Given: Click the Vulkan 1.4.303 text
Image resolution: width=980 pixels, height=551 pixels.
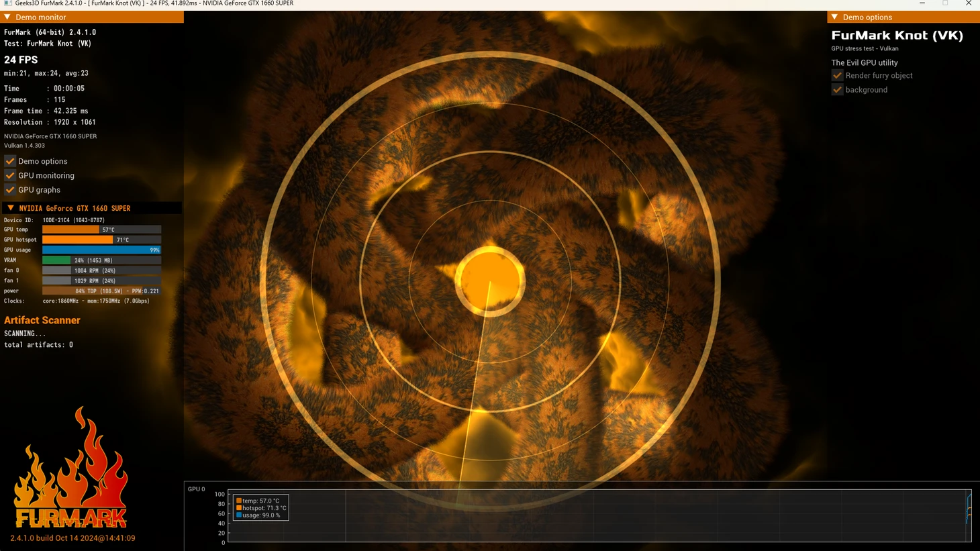Looking at the screenshot, I should 24,146.
